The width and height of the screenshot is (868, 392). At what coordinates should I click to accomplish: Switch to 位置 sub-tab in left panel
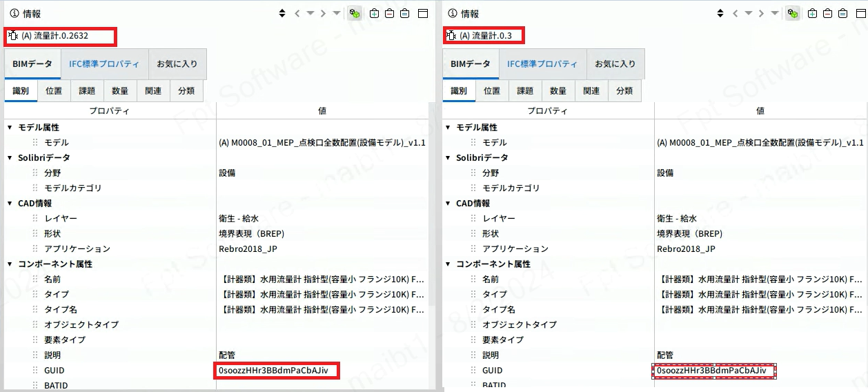point(54,90)
